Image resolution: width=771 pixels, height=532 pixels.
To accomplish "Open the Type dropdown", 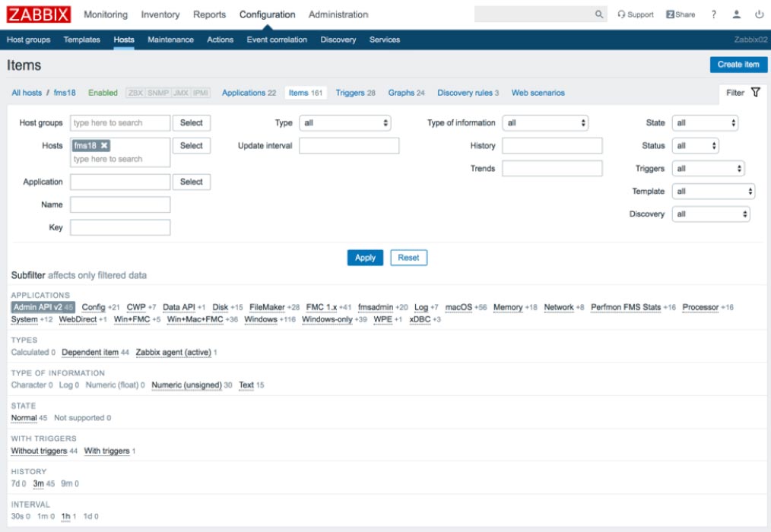I will pos(345,123).
